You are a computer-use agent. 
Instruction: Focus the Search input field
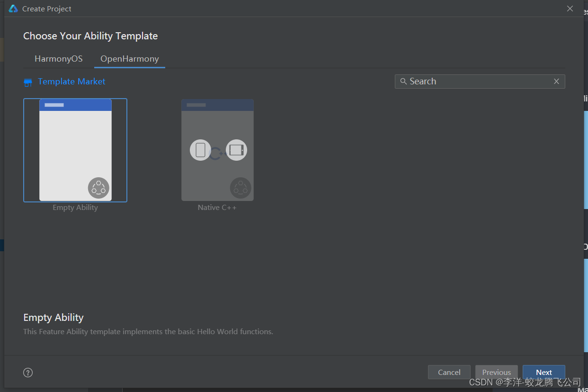480,82
